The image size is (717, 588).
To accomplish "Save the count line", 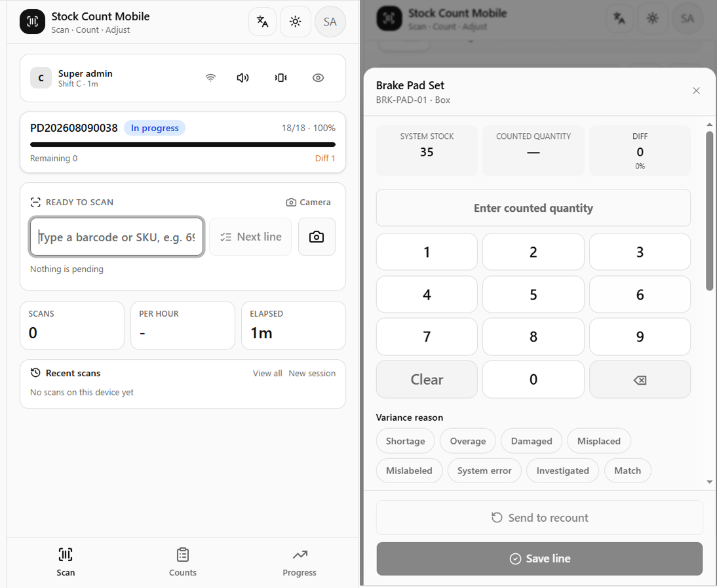I will [x=539, y=559].
